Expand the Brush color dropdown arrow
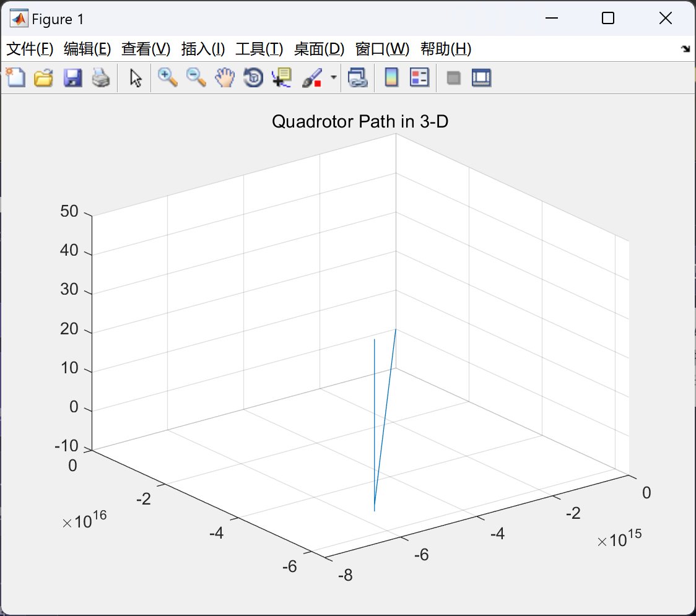696x616 pixels. (x=333, y=77)
